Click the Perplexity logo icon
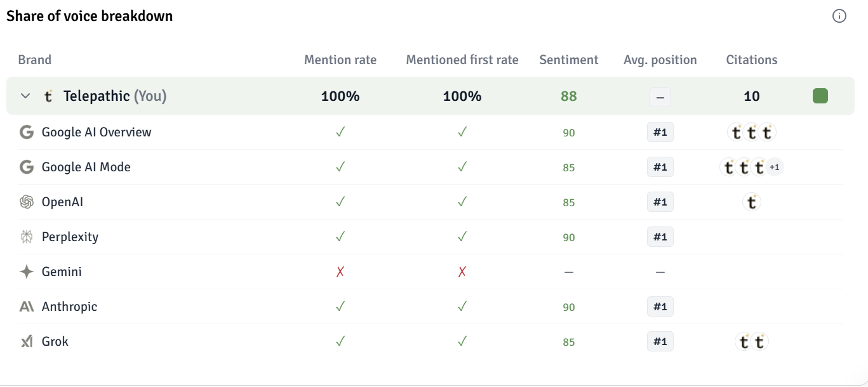868x387 pixels. pos(27,237)
